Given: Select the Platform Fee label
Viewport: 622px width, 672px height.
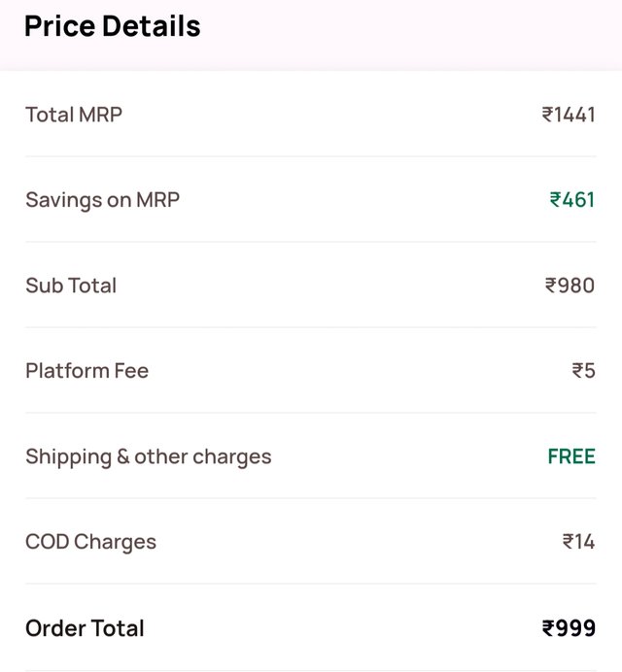Looking at the screenshot, I should [87, 371].
